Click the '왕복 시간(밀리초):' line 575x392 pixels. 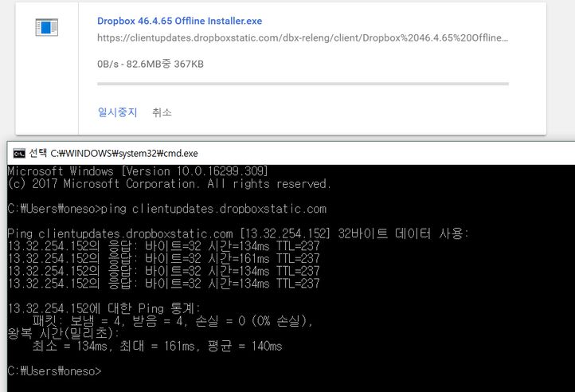click(64, 333)
